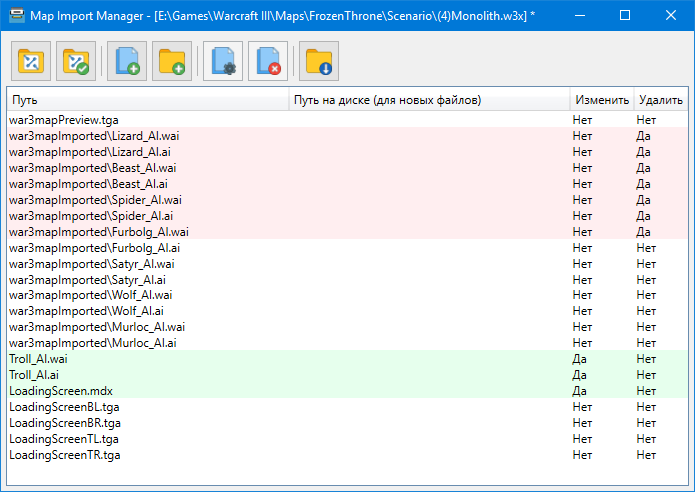Click Изменить value Да for Troll_AI.ai
695x492 pixels.
579,375
